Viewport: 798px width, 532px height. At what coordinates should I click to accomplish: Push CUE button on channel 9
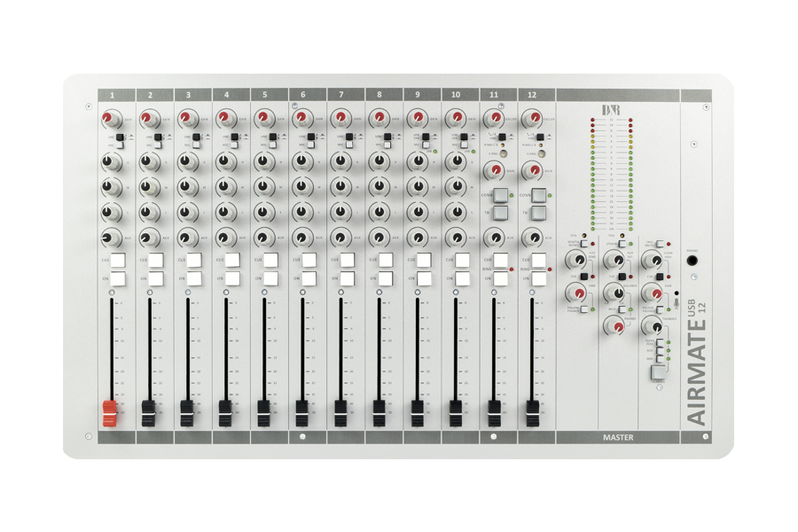424,260
